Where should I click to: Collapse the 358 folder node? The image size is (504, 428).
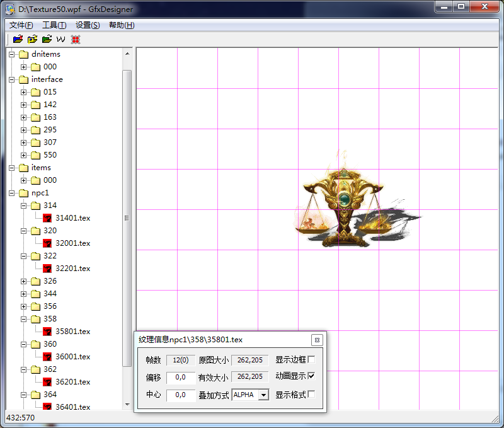pos(24,319)
